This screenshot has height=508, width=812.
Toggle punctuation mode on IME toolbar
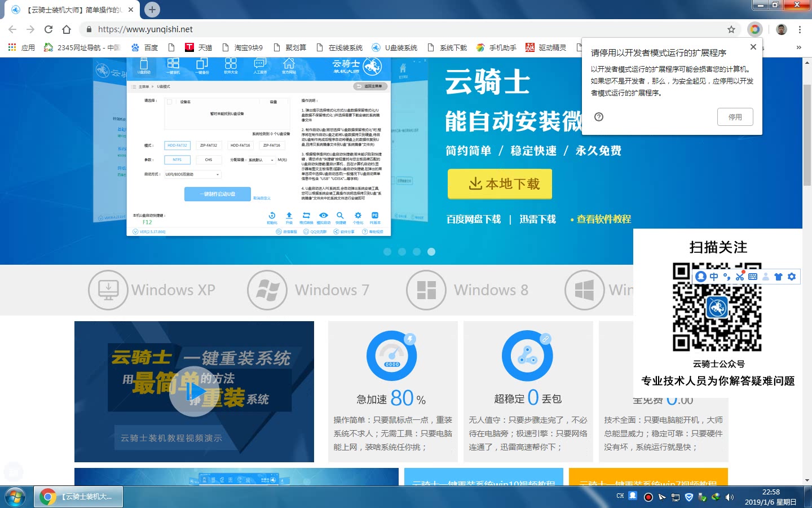tap(726, 277)
